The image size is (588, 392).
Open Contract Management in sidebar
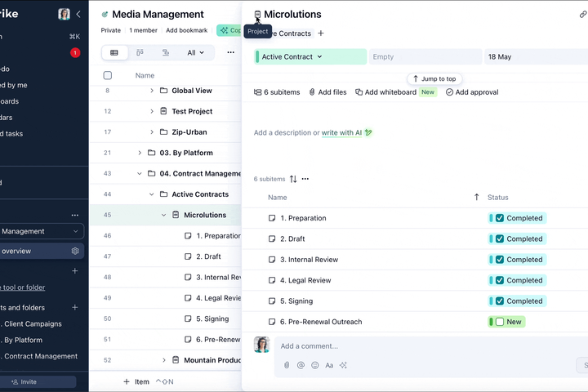(41, 356)
